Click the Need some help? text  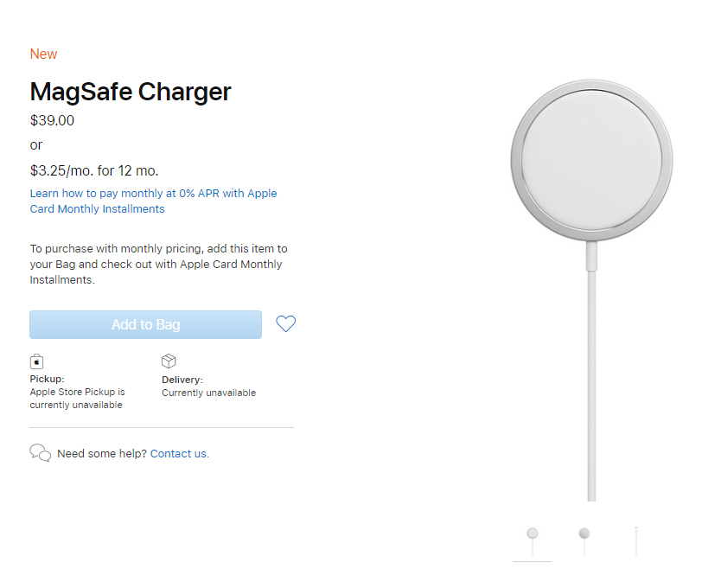102,453
